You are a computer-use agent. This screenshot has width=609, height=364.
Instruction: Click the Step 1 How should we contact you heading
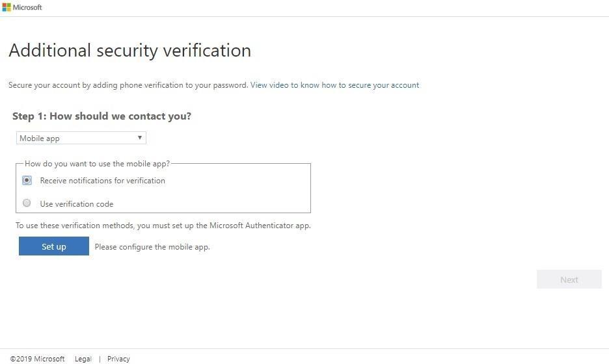pos(101,116)
